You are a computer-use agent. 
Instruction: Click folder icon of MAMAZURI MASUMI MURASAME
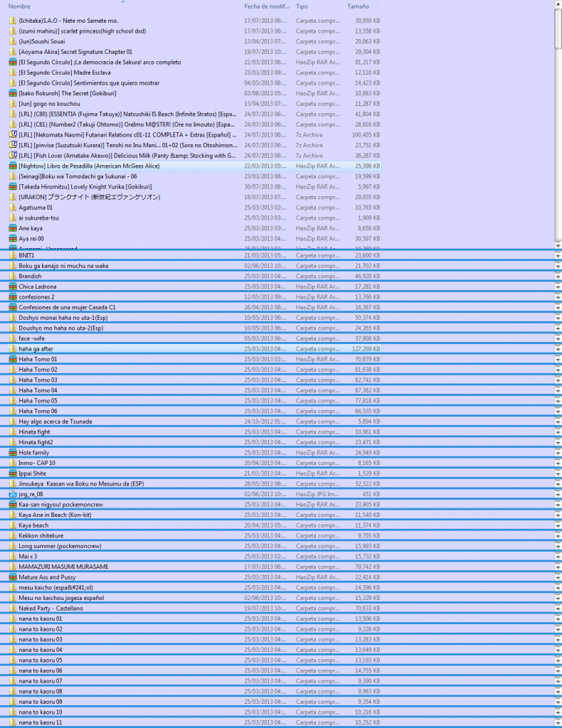click(x=13, y=567)
